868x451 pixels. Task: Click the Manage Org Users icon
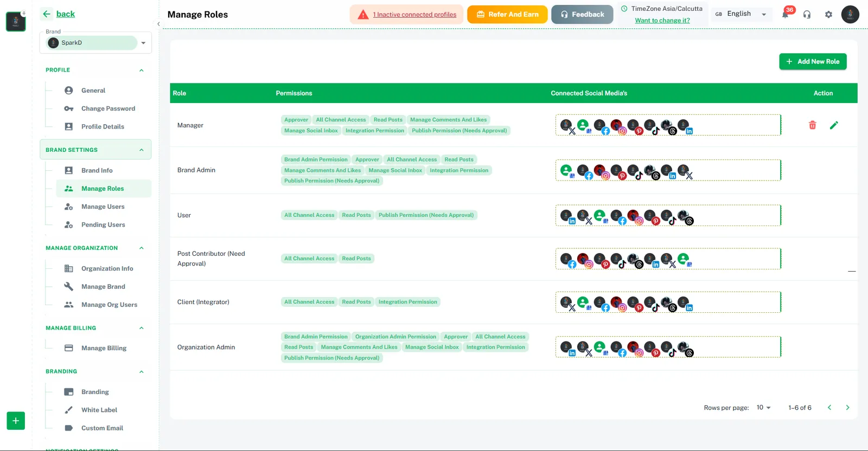click(69, 305)
